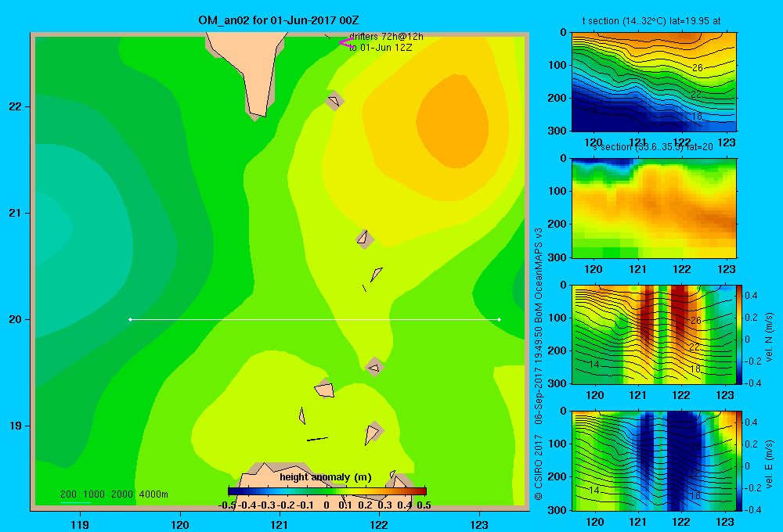Click the small island near latitude 19.5
The image size is (783, 532).
click(374, 367)
